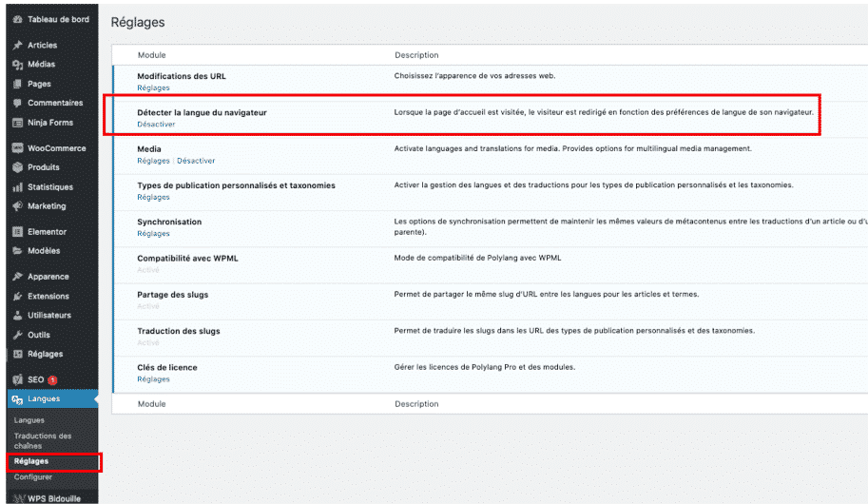Disable browser language detection via Désactiver
This screenshot has height=504, width=868.
pyautogui.click(x=156, y=125)
